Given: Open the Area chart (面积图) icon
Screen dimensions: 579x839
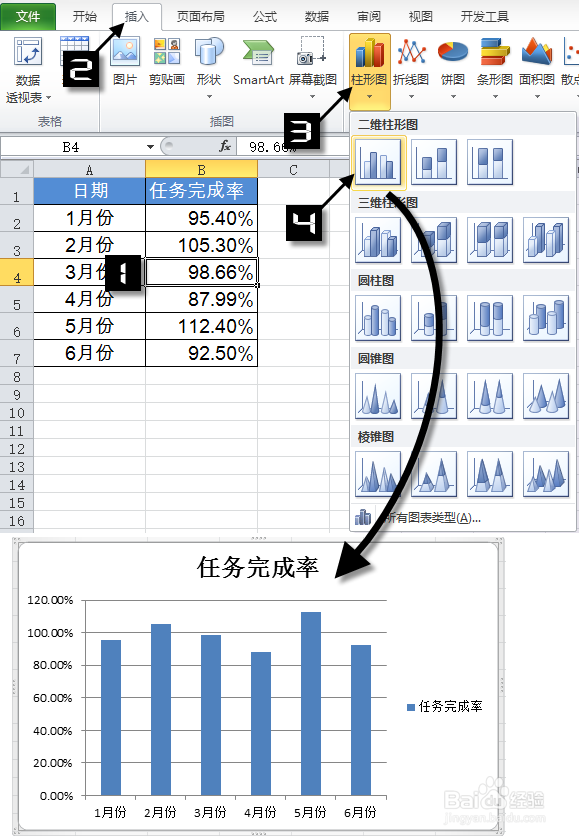Looking at the screenshot, I should (537, 51).
